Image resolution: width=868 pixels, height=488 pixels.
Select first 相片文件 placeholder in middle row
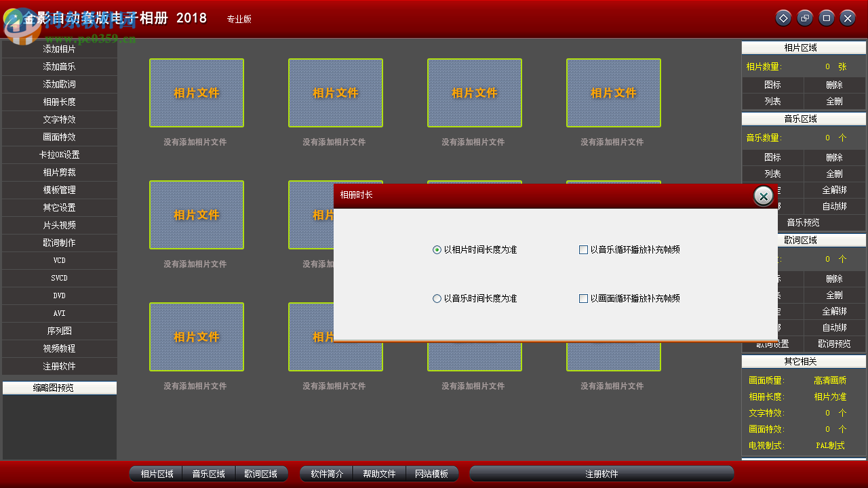[197, 215]
